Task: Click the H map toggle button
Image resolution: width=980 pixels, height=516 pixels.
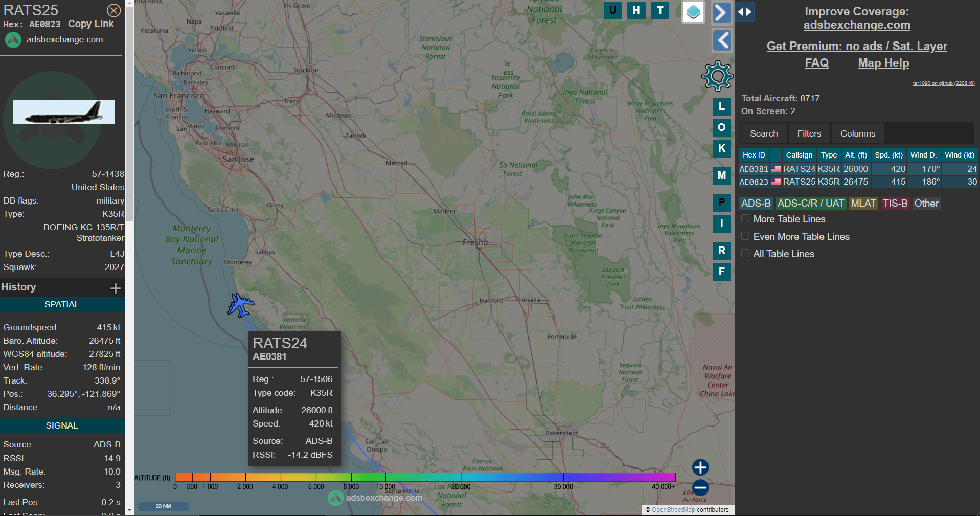Action: 636,10
